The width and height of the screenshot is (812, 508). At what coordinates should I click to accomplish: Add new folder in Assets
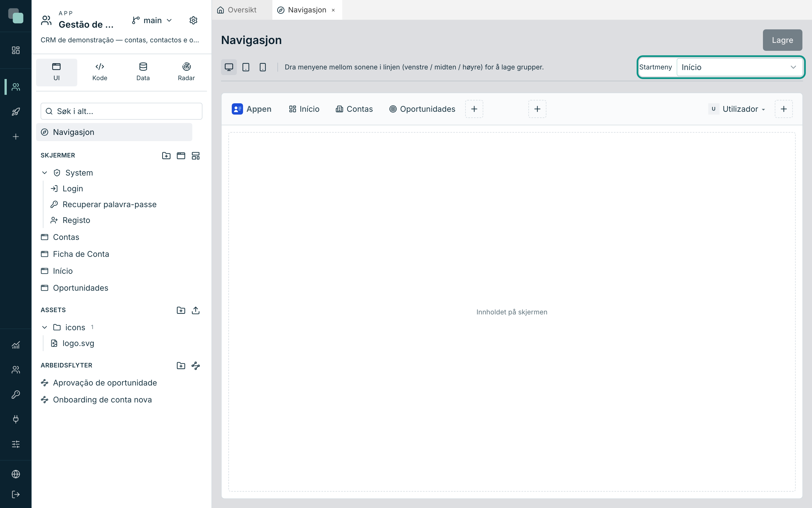pos(181,310)
